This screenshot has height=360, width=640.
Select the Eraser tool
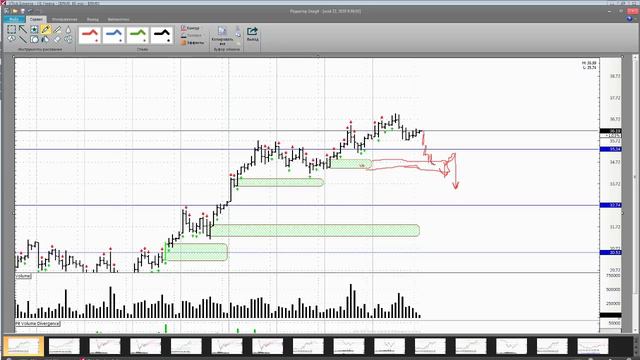pyautogui.click(x=57, y=39)
